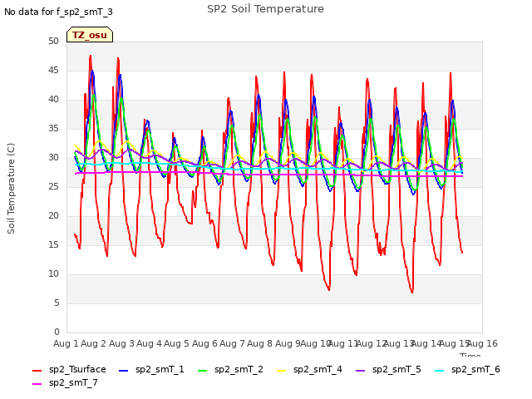532x399 pixels.
Task: Click the 20 y-axis tick label
Action: (x=53, y=216)
